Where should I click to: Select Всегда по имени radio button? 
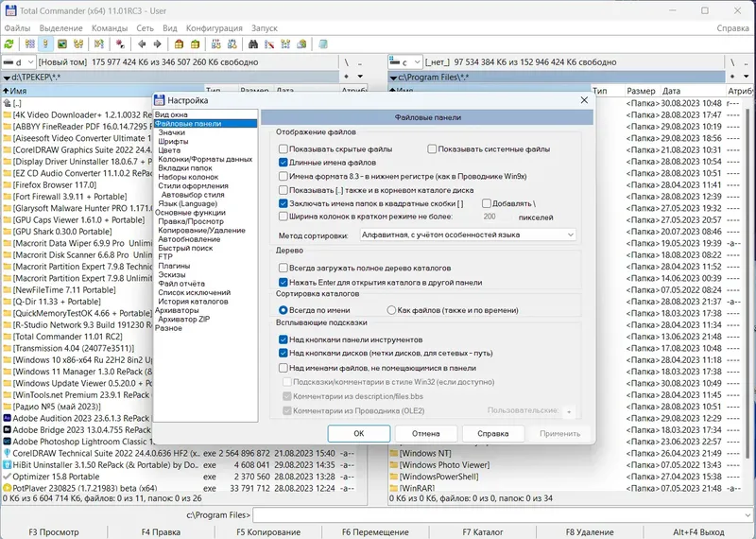(x=283, y=310)
